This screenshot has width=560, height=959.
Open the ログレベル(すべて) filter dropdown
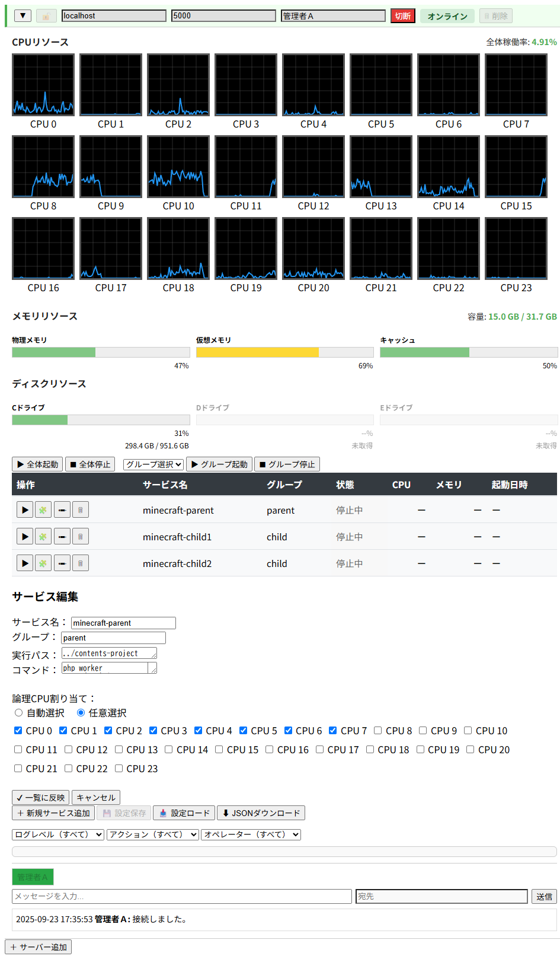click(58, 834)
